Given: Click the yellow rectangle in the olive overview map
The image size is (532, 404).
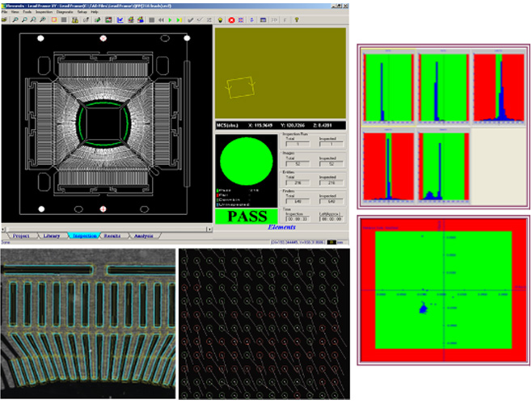Looking at the screenshot, I should (x=240, y=87).
